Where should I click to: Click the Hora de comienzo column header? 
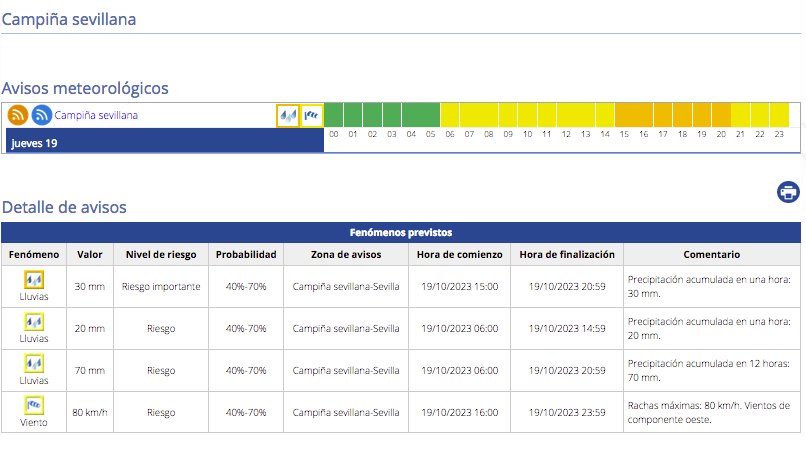tap(460, 255)
